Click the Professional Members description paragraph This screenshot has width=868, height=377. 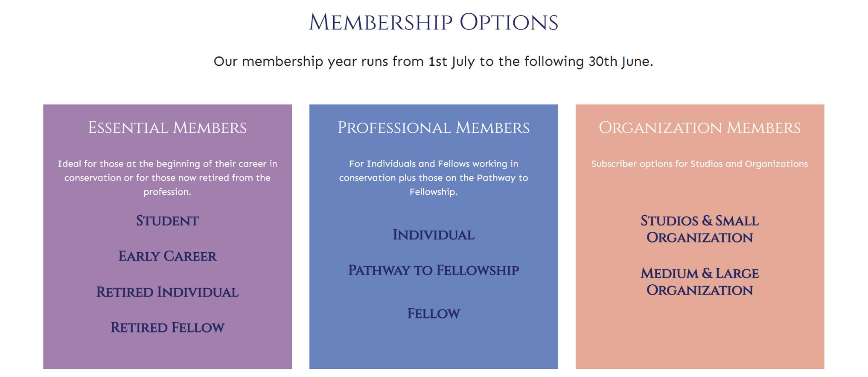pyautogui.click(x=433, y=178)
